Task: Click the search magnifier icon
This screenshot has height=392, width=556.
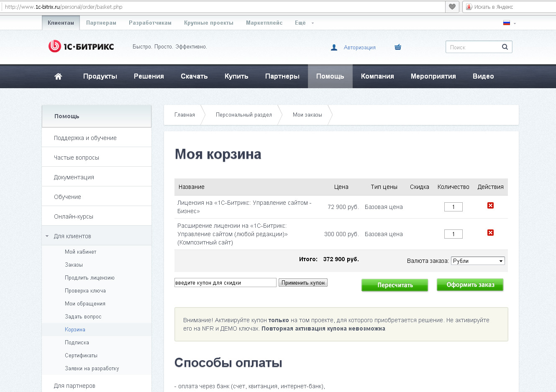Action: pos(505,47)
